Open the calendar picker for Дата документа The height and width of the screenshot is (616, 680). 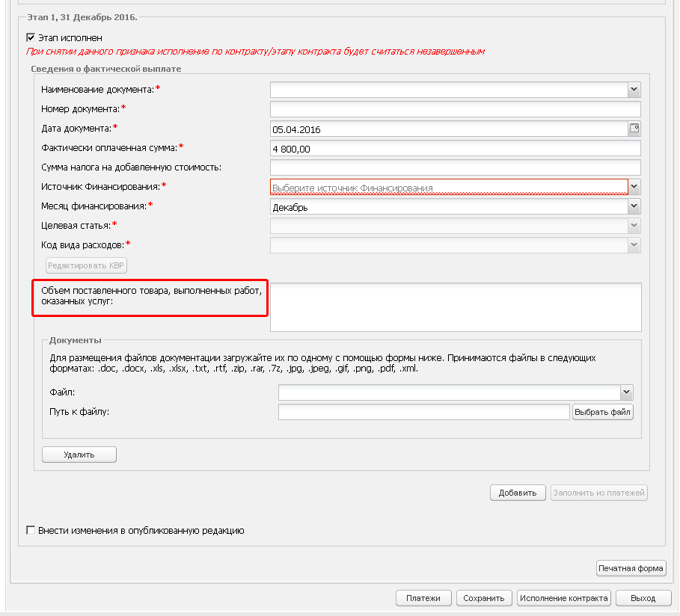tap(634, 129)
